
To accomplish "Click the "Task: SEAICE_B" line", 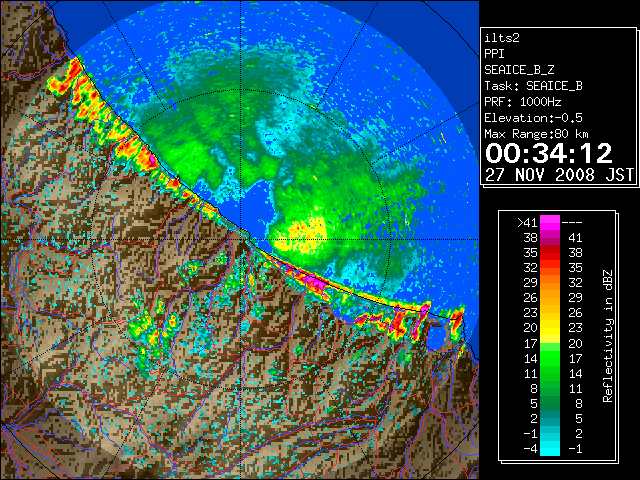I will [533, 86].
